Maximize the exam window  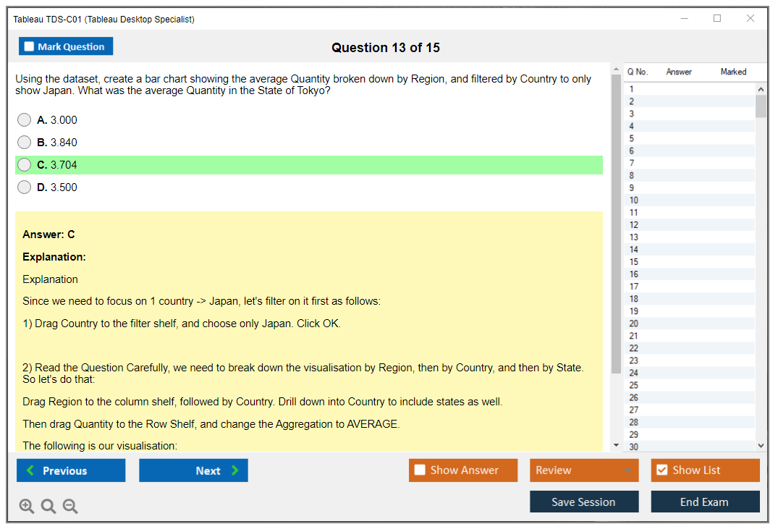(x=717, y=19)
